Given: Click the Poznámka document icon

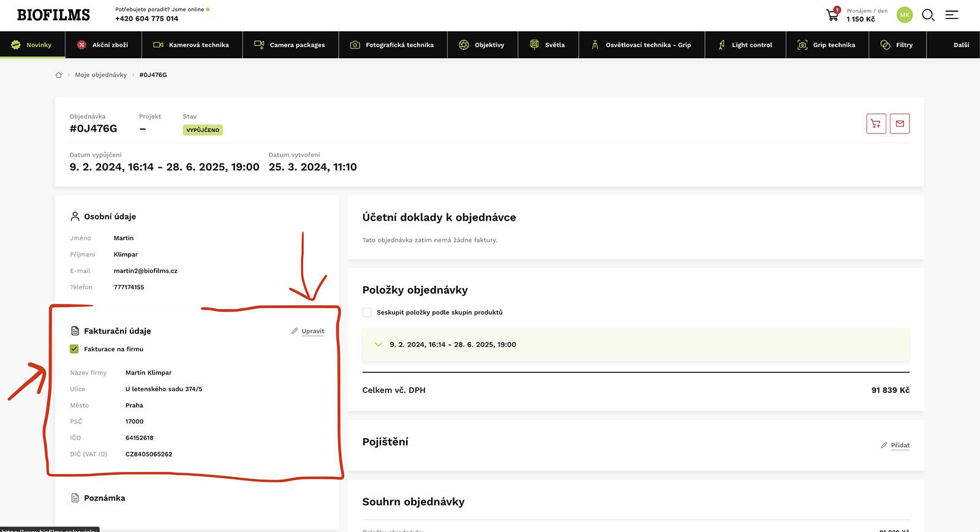Looking at the screenshot, I should pos(75,498).
